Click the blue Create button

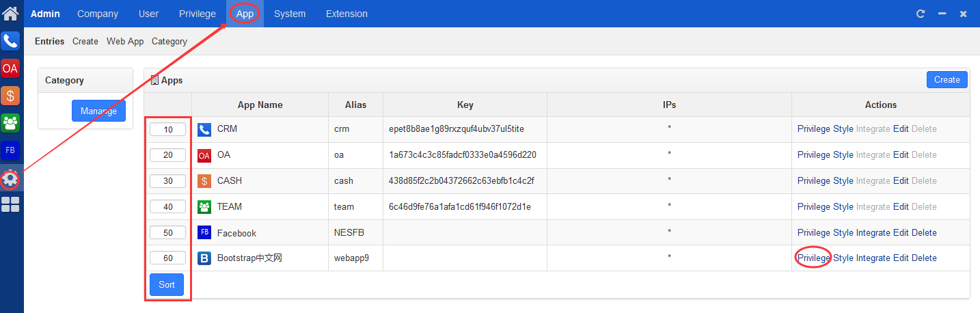click(947, 80)
